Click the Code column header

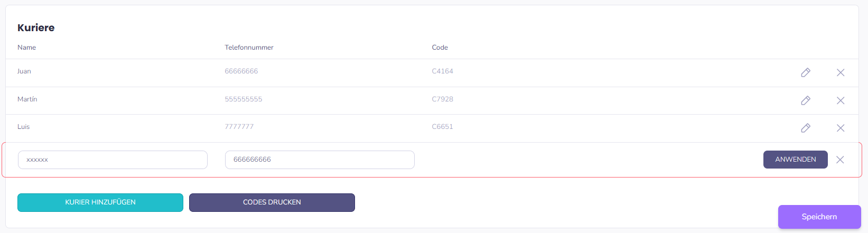tap(440, 48)
